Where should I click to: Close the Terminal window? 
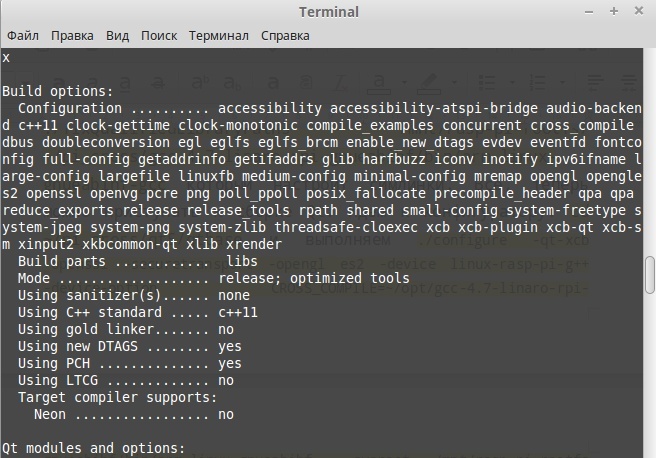coord(638,11)
